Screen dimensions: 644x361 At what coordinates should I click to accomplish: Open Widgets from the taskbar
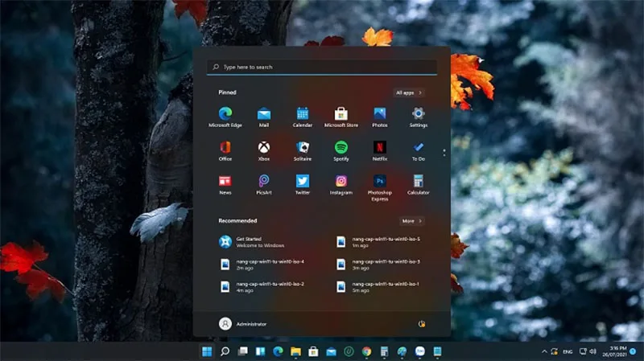260,351
